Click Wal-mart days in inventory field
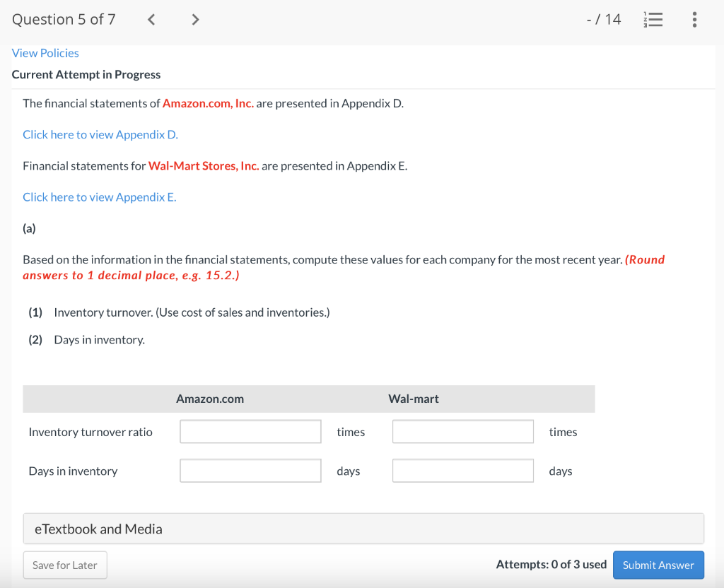 click(462, 470)
